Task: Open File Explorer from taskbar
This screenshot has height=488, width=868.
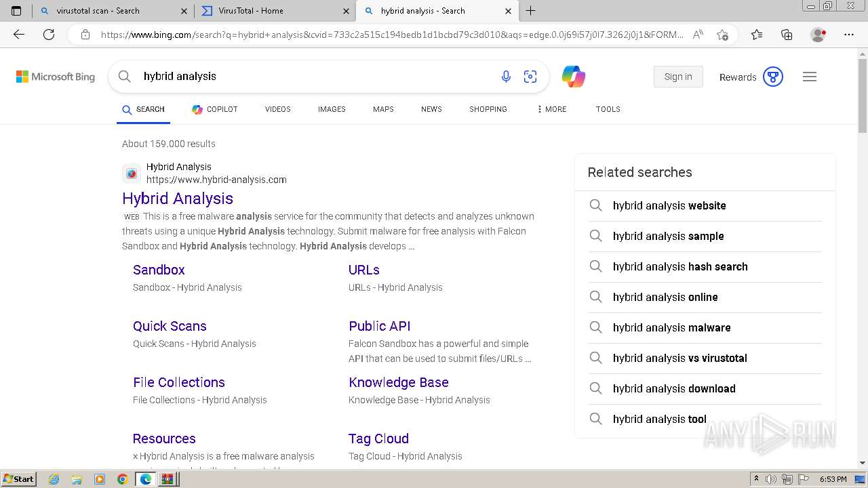Action: 77,479
